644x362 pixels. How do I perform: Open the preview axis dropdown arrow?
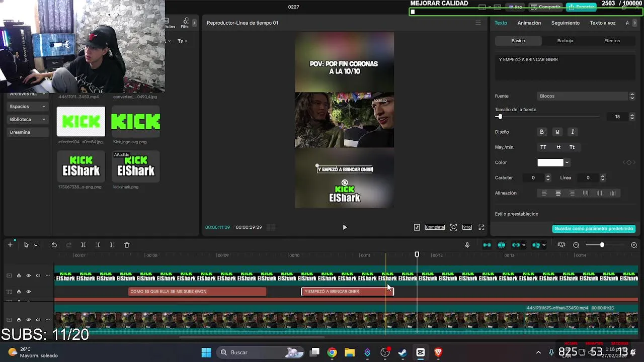(x=544, y=245)
